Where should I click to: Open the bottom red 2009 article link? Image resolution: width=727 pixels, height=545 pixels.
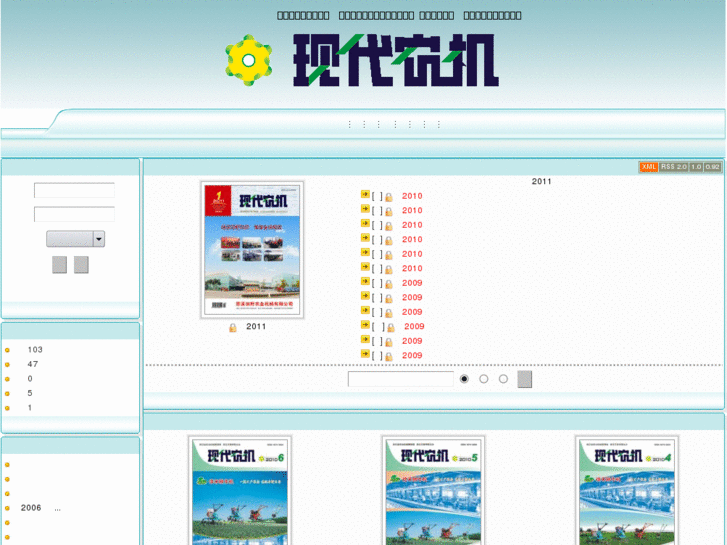click(x=412, y=355)
